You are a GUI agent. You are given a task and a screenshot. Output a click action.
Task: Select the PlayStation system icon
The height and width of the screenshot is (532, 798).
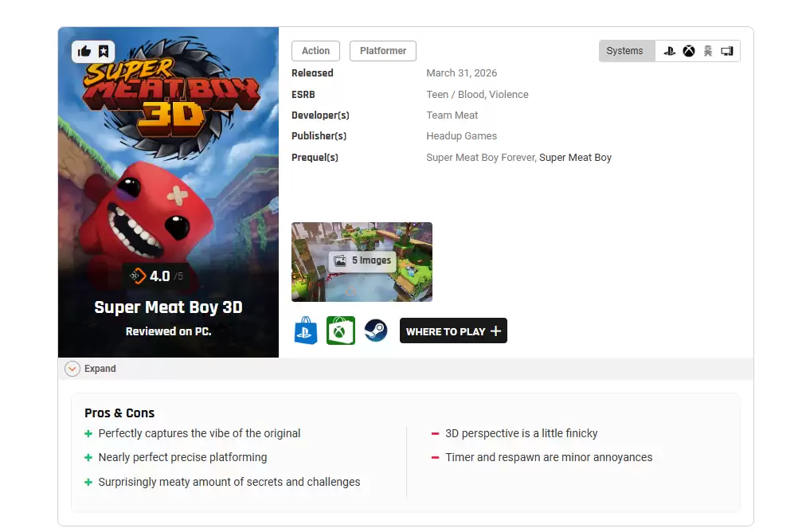click(669, 51)
